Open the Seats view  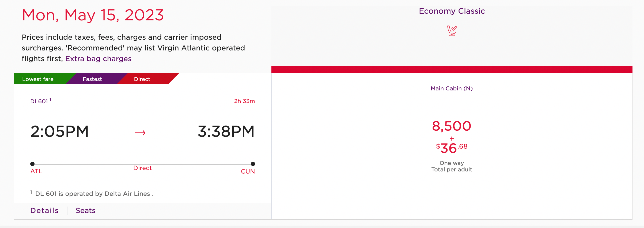pyautogui.click(x=85, y=211)
